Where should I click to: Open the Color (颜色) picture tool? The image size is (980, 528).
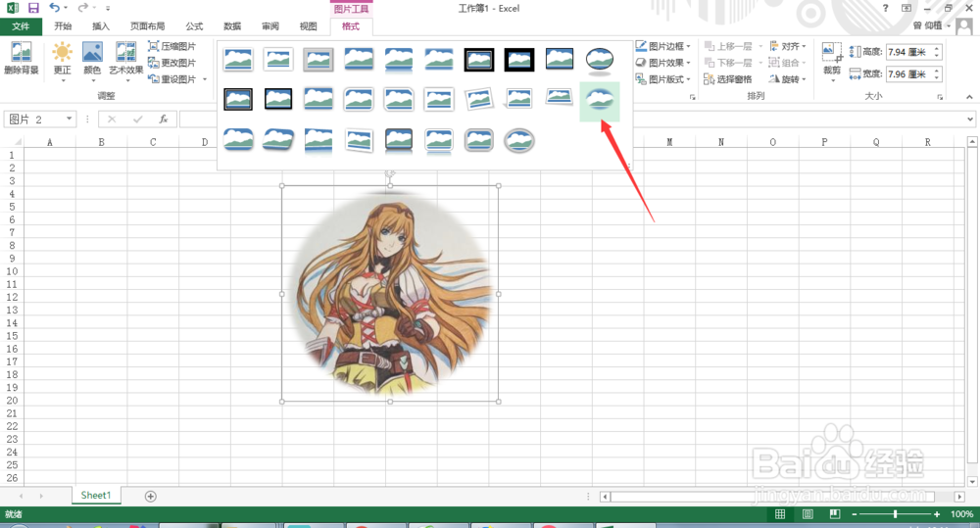[92, 61]
